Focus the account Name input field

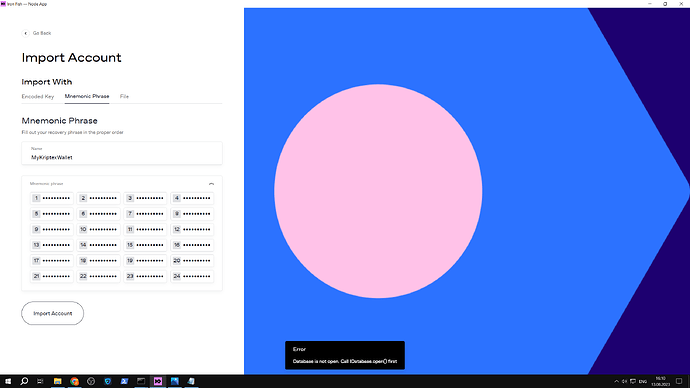coord(122,153)
